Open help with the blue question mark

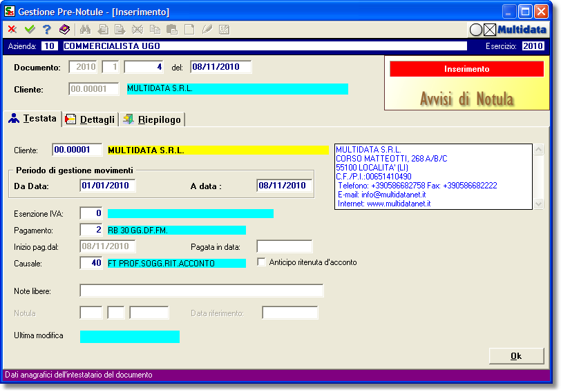(47, 29)
